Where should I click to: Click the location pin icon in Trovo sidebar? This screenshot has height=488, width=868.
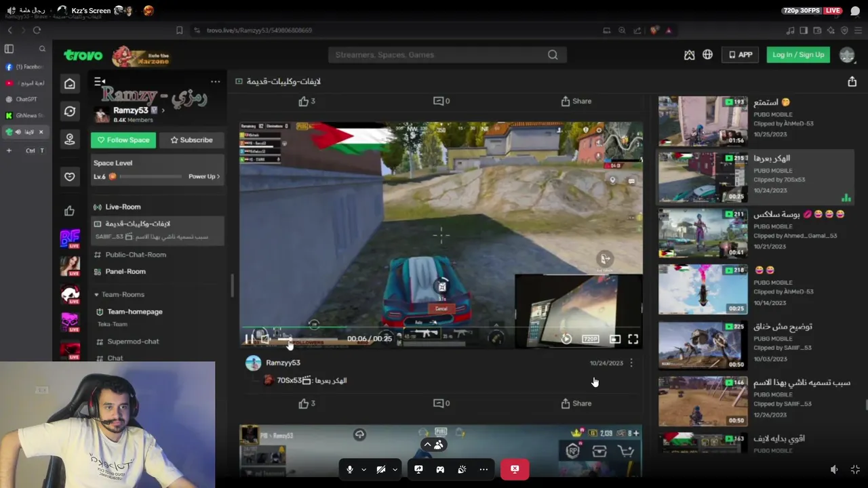pos(70,140)
